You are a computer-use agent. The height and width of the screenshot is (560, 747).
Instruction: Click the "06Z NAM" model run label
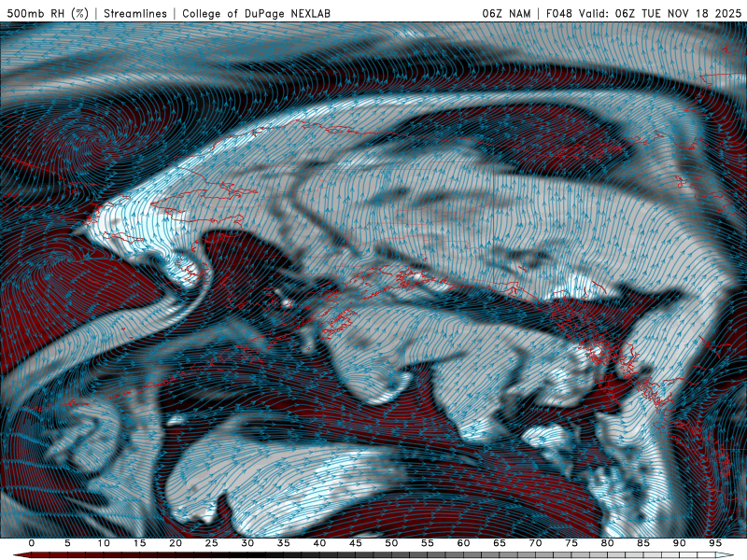pos(506,13)
